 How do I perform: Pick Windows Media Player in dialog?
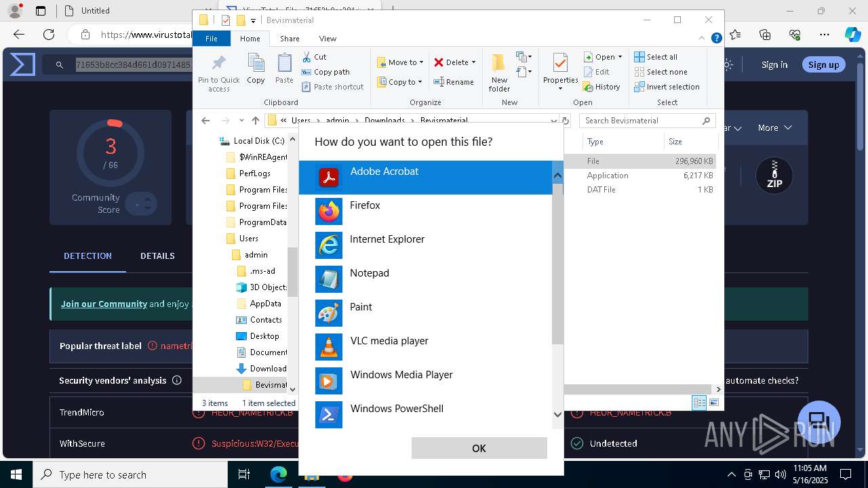click(425, 381)
